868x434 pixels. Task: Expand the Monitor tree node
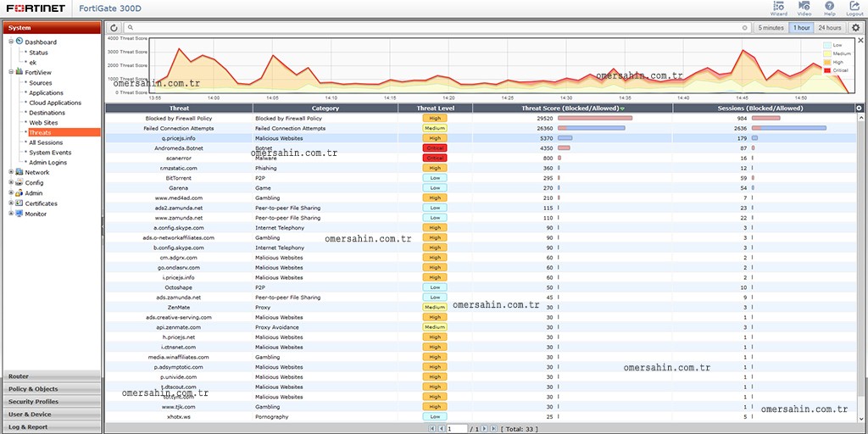(11, 214)
